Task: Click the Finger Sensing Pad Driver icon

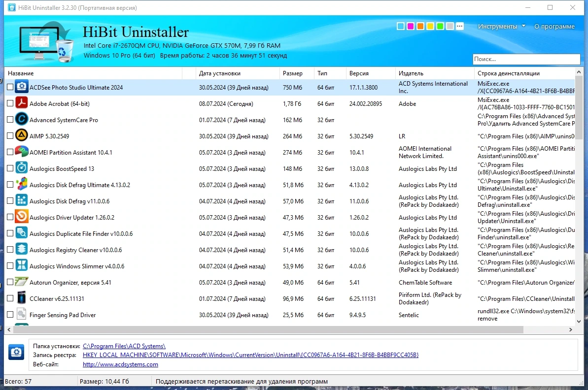Action: (x=21, y=314)
